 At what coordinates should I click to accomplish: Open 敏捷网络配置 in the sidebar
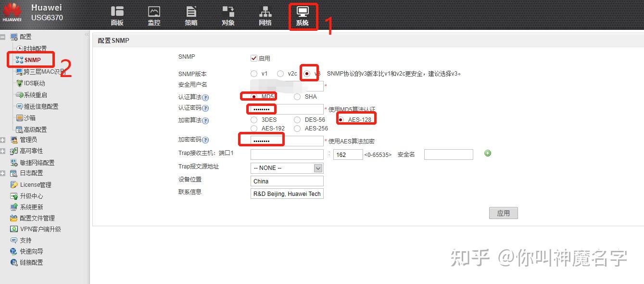tap(37, 163)
